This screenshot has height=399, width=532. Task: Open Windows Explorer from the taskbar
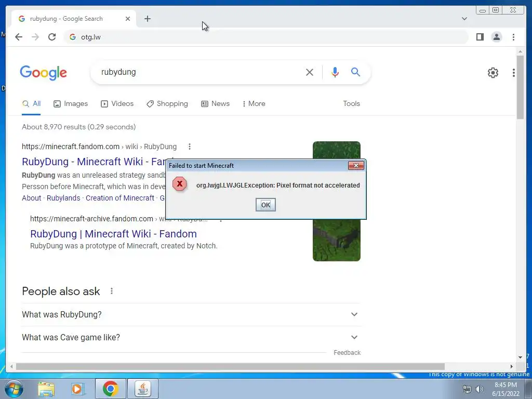pos(46,389)
